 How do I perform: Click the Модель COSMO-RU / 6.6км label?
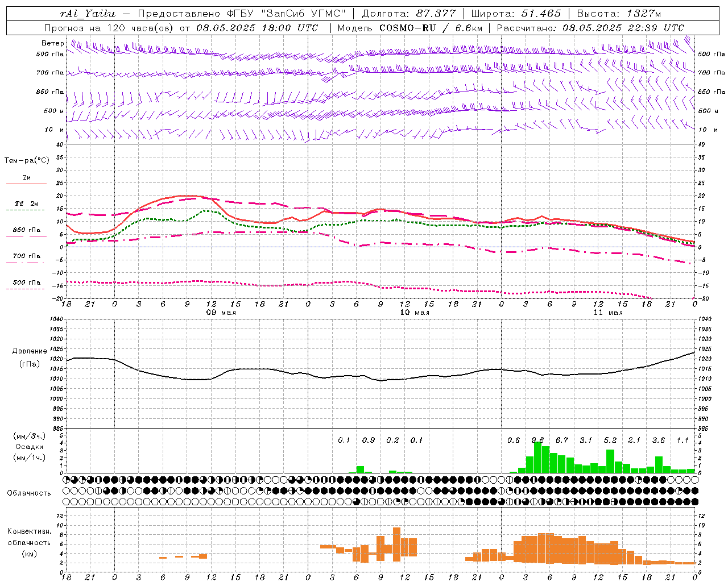410,28
